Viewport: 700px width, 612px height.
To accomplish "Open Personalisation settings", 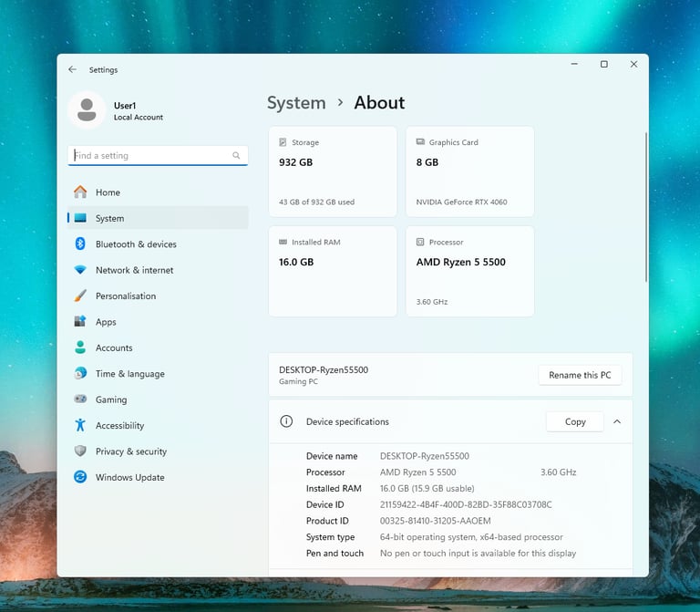I will point(158,296).
